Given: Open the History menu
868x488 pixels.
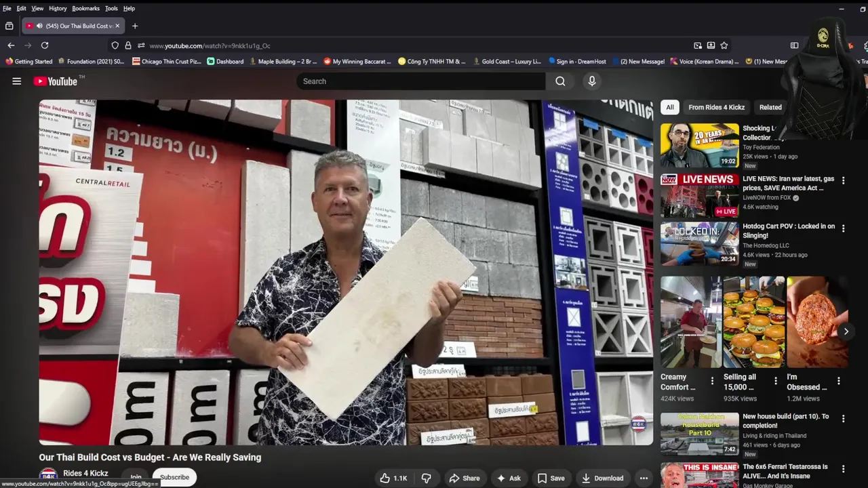Looking at the screenshot, I should (58, 8).
